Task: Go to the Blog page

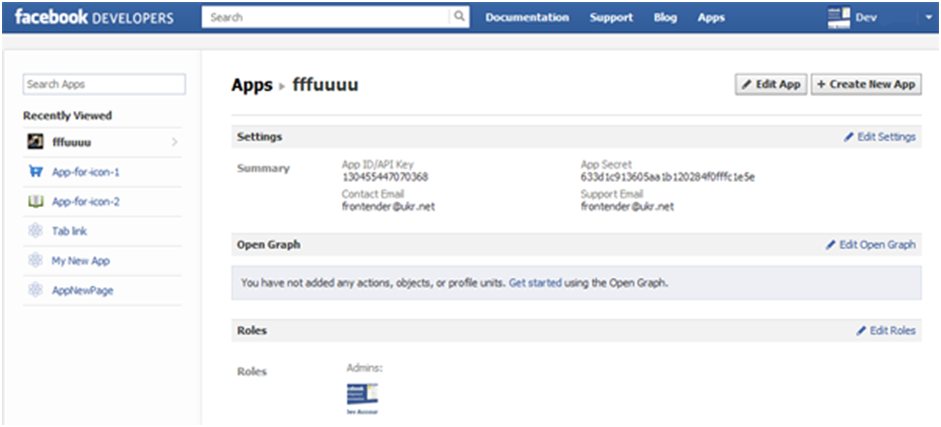Action: [x=665, y=17]
